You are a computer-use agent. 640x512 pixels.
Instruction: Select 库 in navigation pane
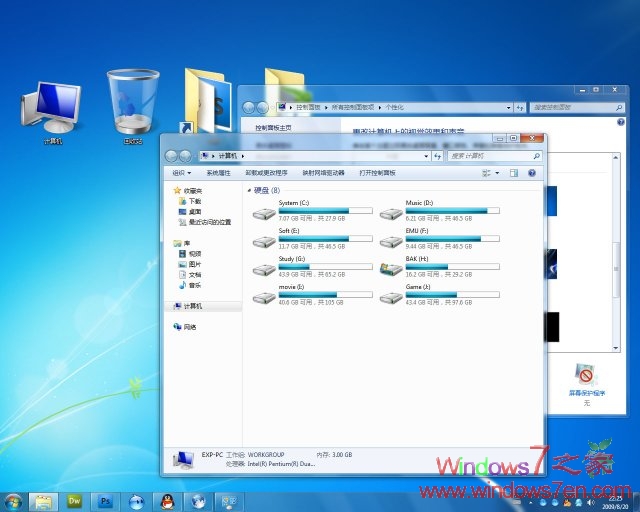tap(182, 243)
